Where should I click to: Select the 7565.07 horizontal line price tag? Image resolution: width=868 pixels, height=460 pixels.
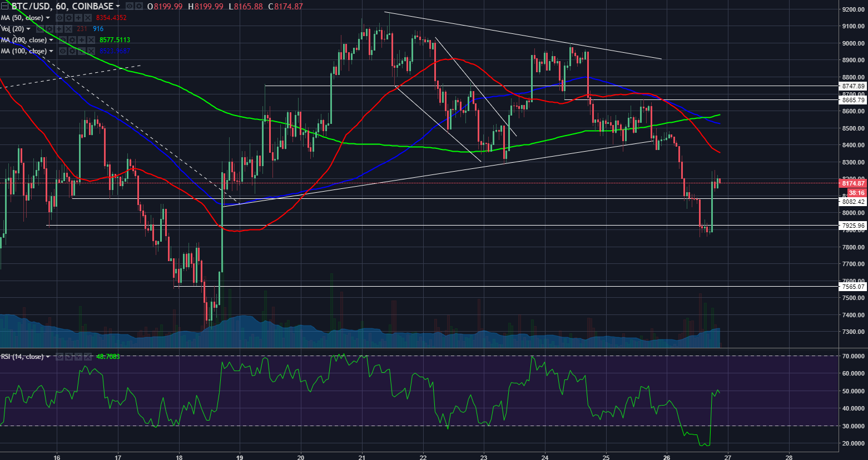853,287
